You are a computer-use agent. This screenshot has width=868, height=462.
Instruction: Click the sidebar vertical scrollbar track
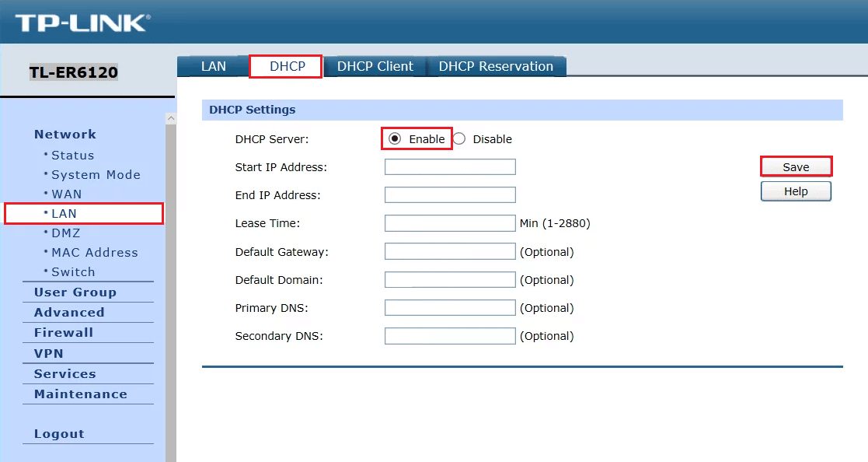(171, 293)
